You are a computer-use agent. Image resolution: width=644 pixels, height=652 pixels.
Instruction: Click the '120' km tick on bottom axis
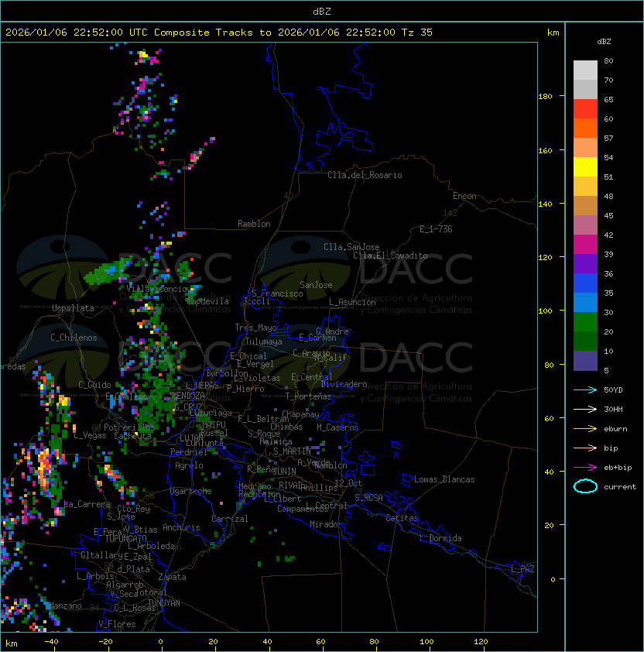[x=481, y=642]
